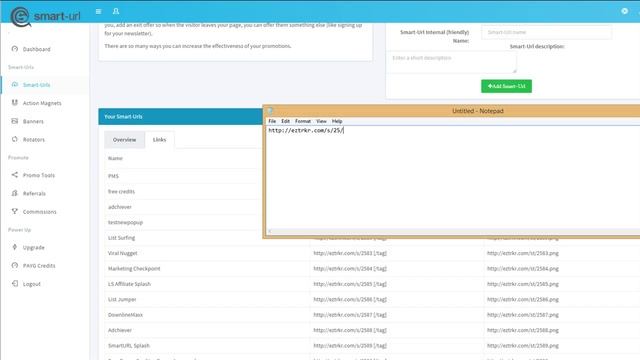Click the Name column header
Image resolution: width=640 pixels, height=360 pixels.
115,158
